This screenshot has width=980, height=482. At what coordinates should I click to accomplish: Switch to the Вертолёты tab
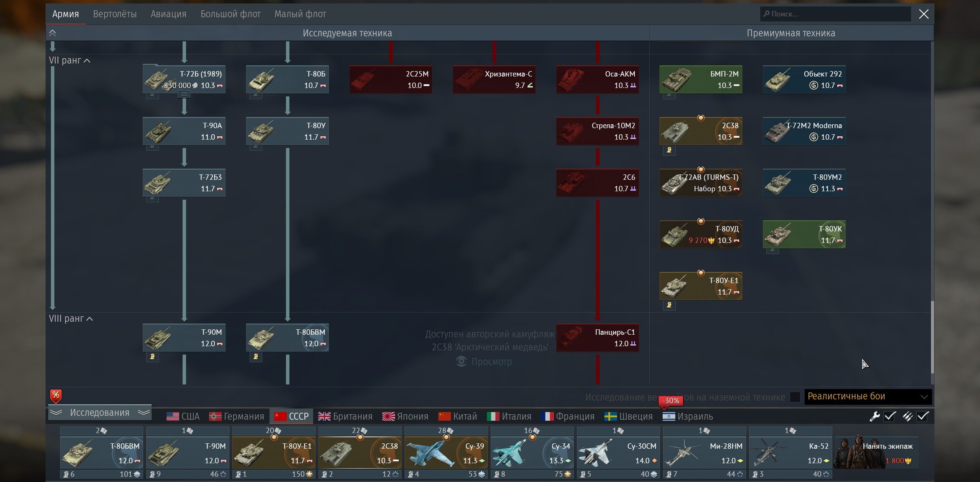click(x=115, y=14)
